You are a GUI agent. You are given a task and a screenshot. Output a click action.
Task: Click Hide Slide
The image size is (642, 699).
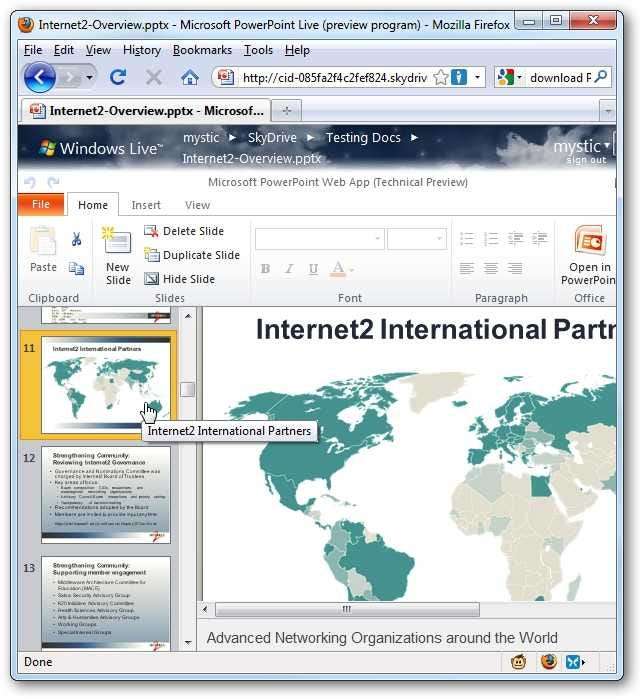click(x=180, y=279)
